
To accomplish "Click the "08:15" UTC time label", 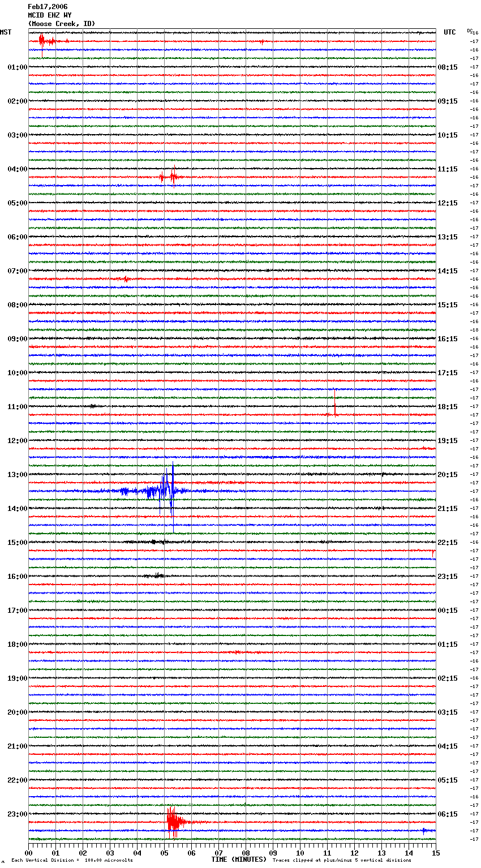I will (448, 67).
